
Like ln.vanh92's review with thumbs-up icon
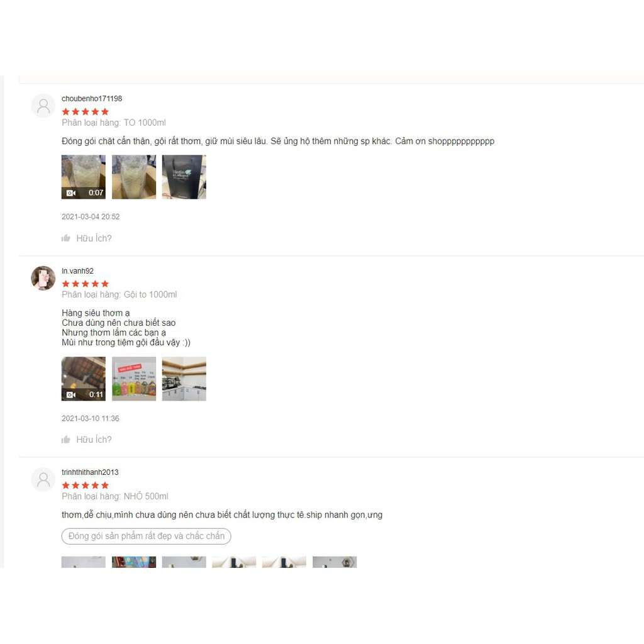coord(65,440)
